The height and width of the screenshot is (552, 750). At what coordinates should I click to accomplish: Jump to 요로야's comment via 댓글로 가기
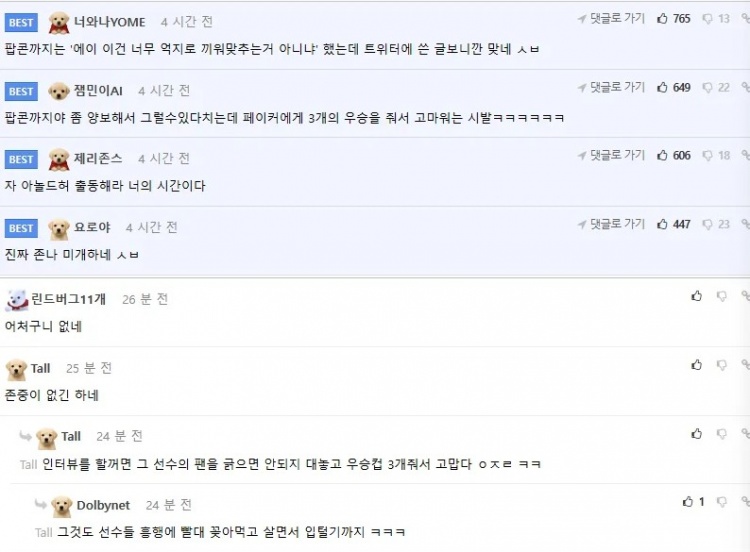[611, 225]
